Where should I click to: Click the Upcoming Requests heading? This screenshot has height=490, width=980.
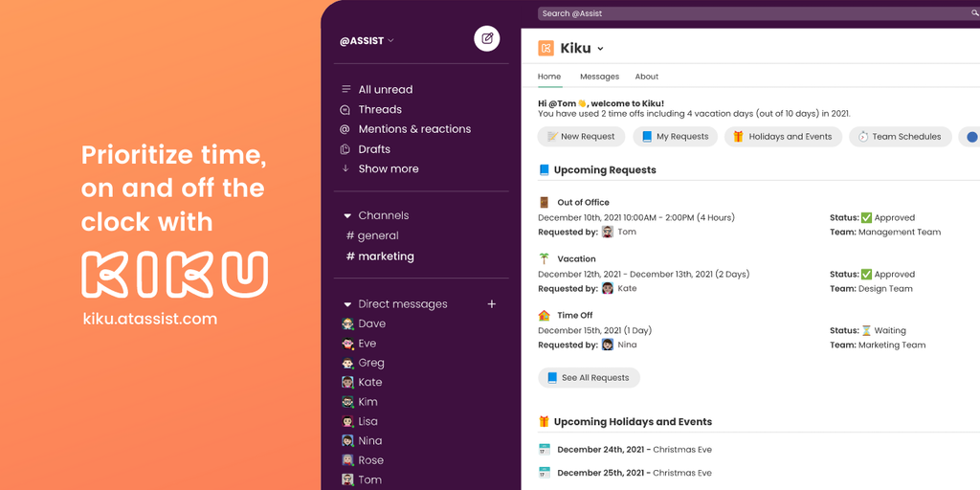point(605,170)
